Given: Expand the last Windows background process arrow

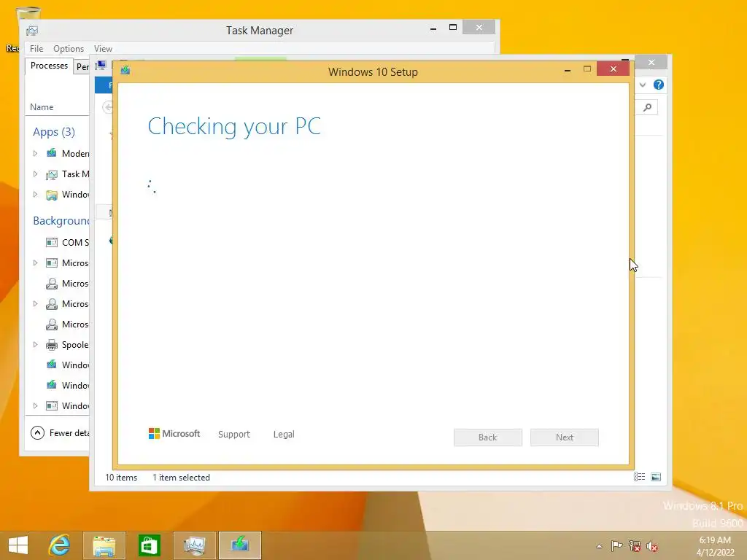Looking at the screenshot, I should point(35,405).
